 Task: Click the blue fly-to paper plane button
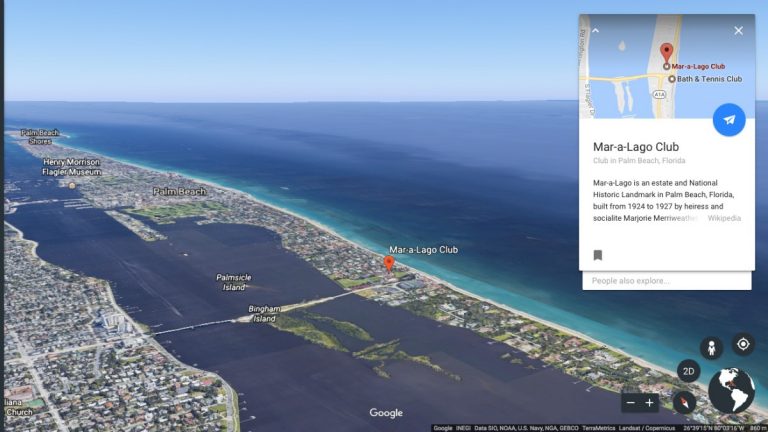point(729,120)
